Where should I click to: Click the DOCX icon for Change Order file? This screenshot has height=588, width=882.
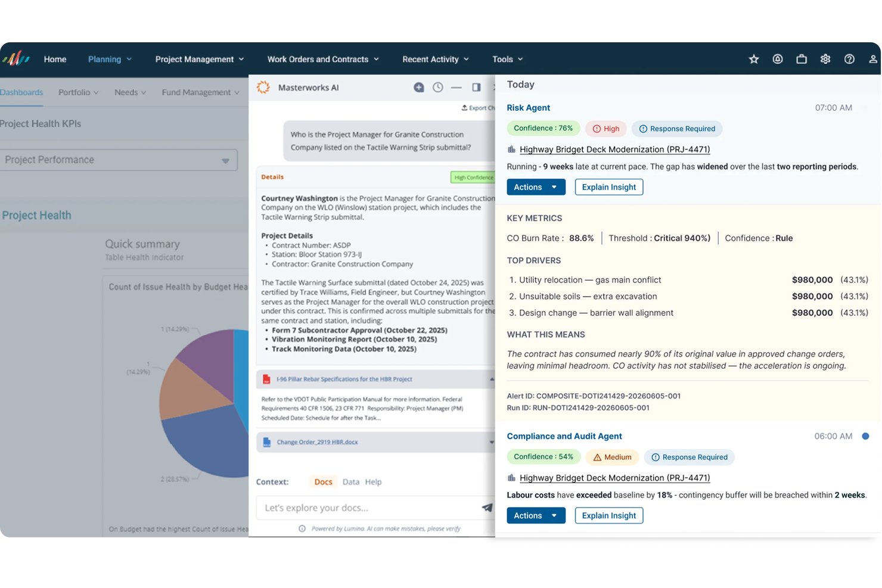tap(267, 442)
